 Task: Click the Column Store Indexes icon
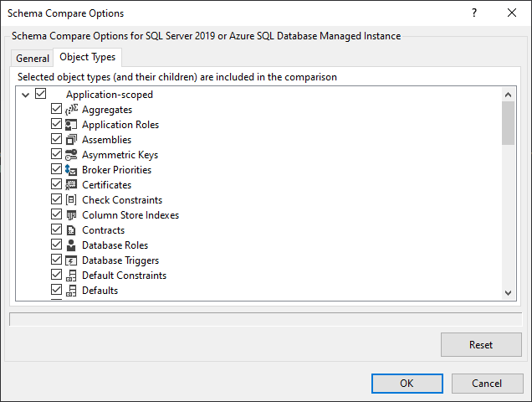click(71, 215)
